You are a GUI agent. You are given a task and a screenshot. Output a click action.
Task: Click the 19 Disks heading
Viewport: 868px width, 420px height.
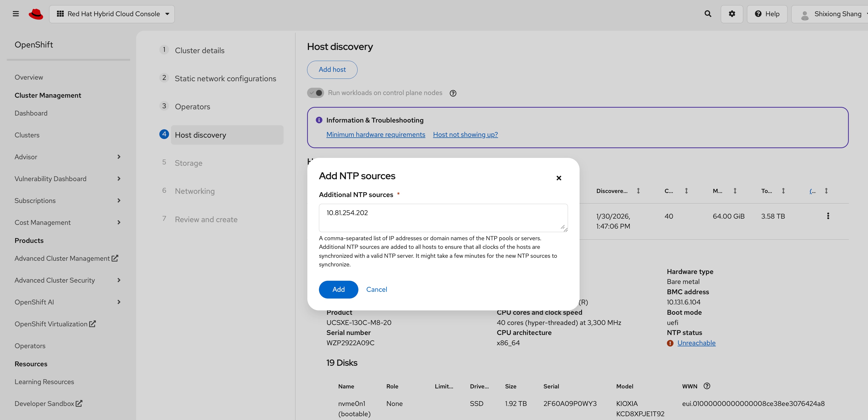[342, 363]
